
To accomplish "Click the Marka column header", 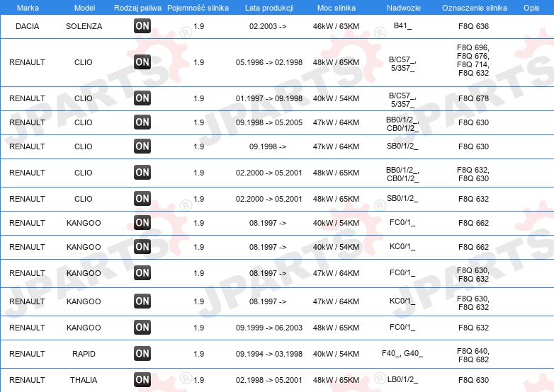I will pos(28,8).
